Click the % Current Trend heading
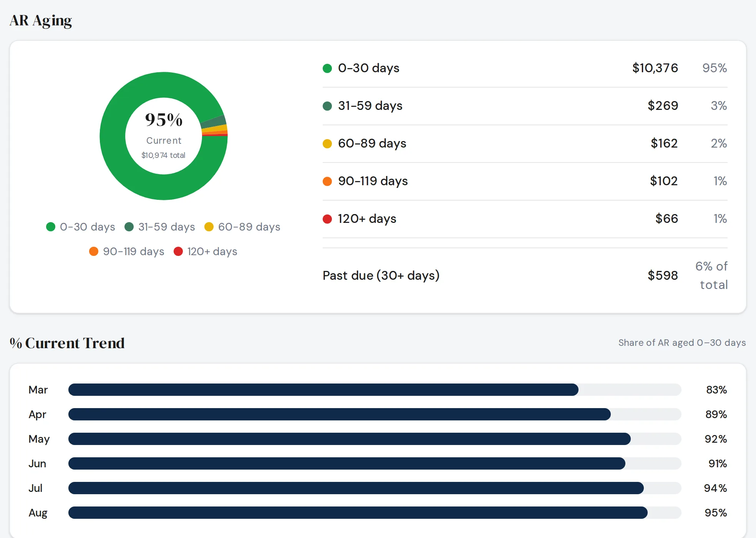 tap(67, 343)
